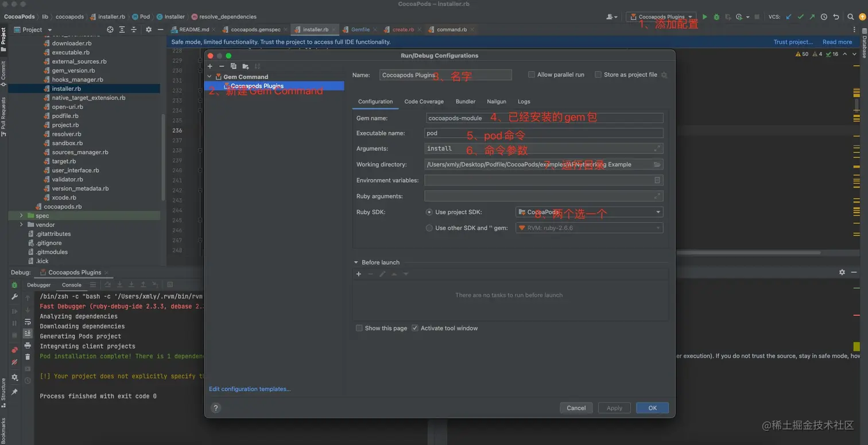Open the Gemfile editor tab
The image size is (868, 445).
(x=361, y=29)
